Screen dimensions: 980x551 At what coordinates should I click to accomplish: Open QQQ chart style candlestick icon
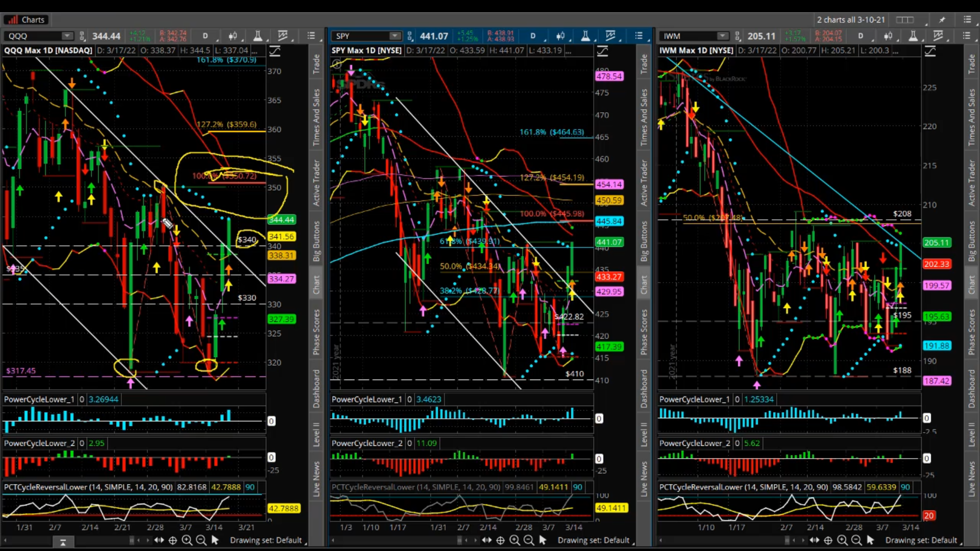pyautogui.click(x=233, y=36)
